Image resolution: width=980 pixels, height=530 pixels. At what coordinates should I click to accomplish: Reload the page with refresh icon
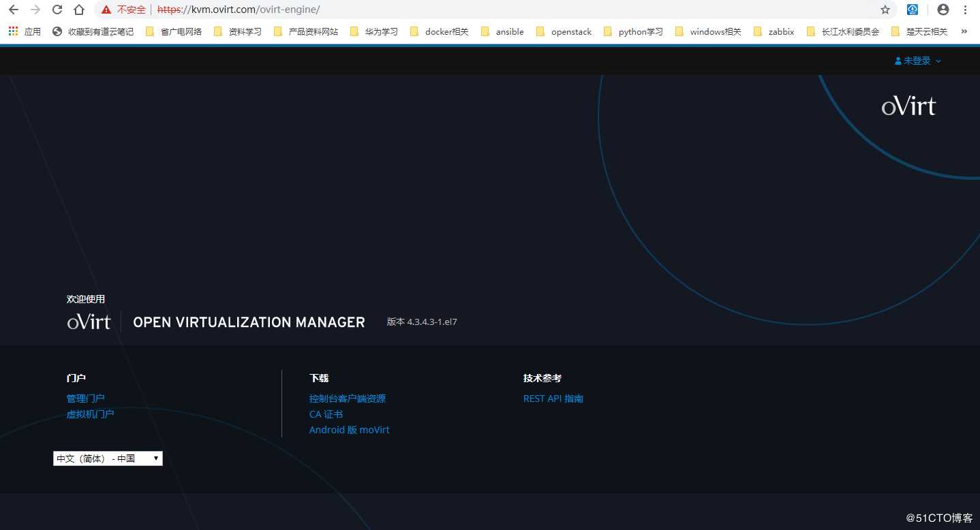point(57,10)
